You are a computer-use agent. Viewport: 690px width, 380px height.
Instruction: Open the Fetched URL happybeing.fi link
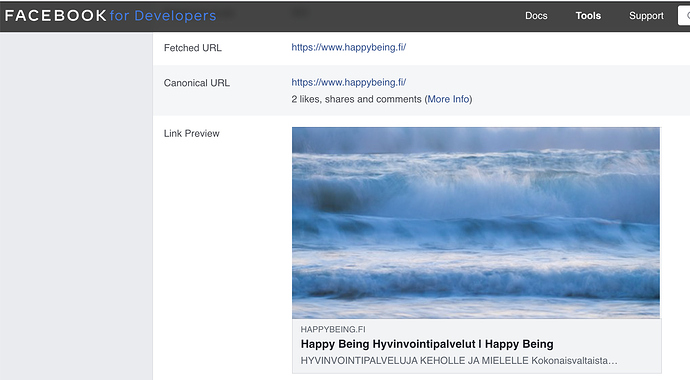(x=349, y=48)
